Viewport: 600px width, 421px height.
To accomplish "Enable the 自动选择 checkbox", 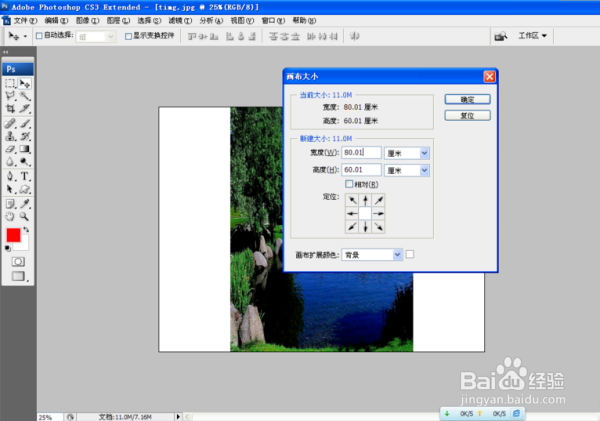I will [x=39, y=36].
